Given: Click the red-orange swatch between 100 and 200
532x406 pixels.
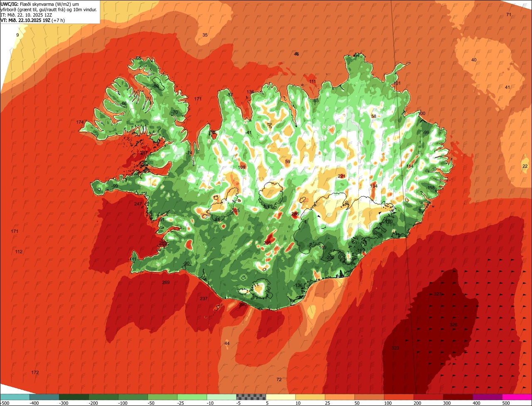Looking at the screenshot, I should pos(399,397).
